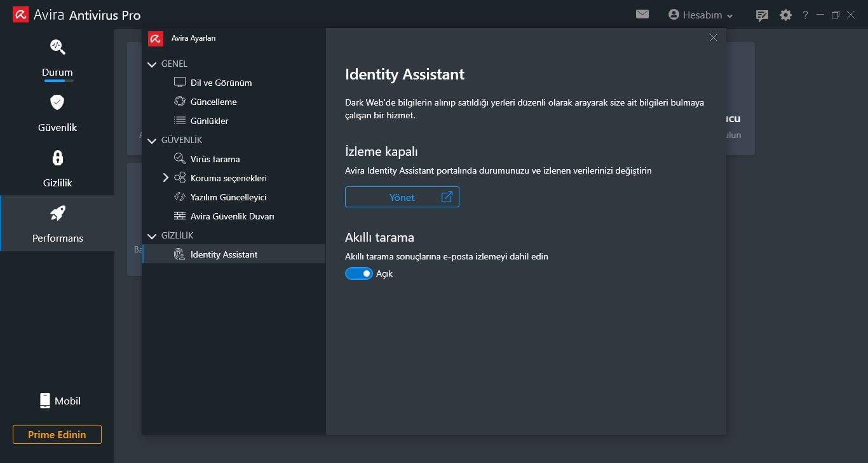Click the Akıllı tarama heading

coord(379,237)
